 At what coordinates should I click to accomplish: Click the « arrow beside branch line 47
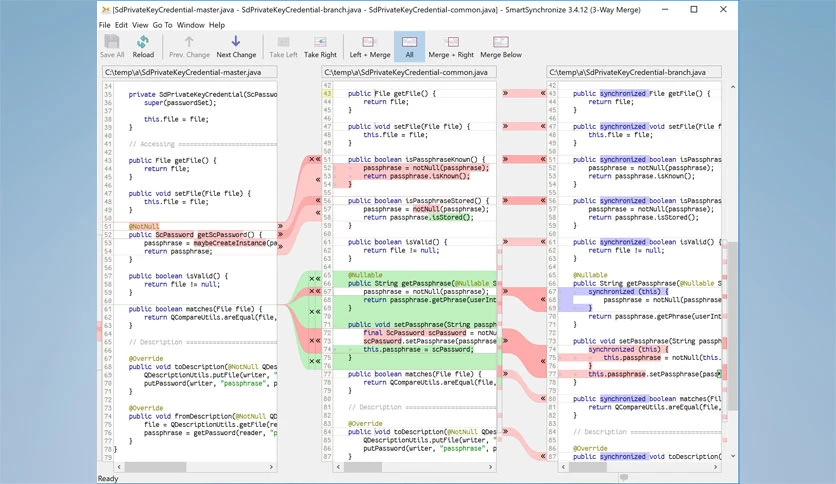coord(543,126)
